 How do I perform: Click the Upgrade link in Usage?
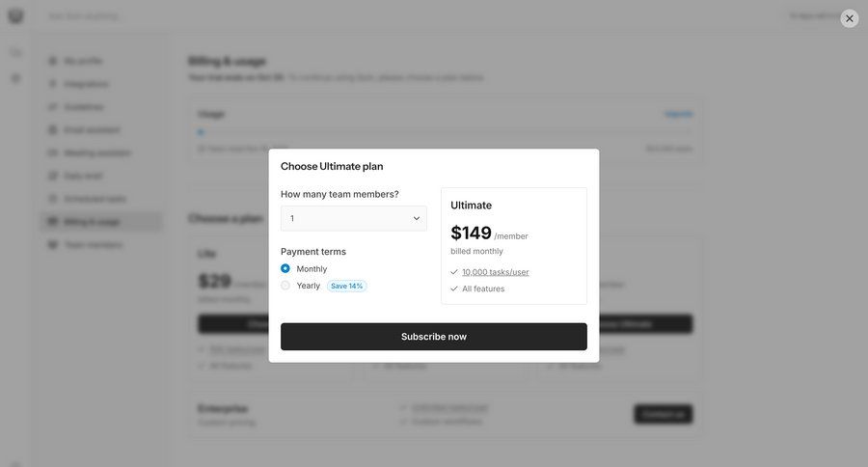pos(678,114)
